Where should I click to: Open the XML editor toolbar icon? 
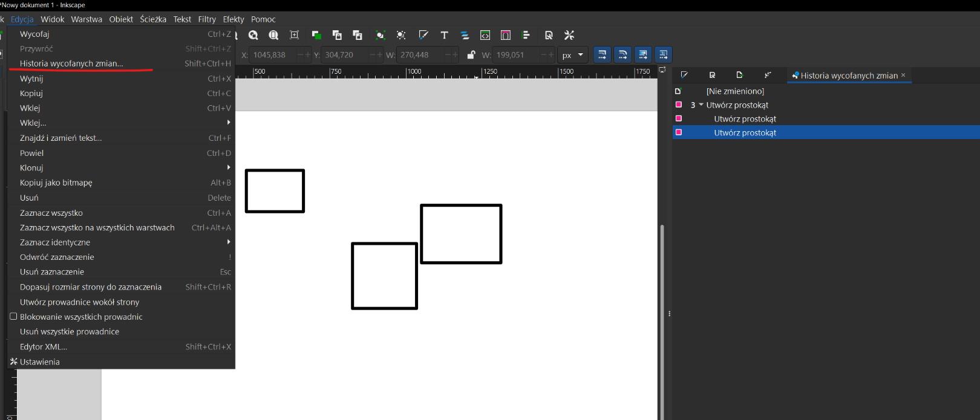click(485, 35)
